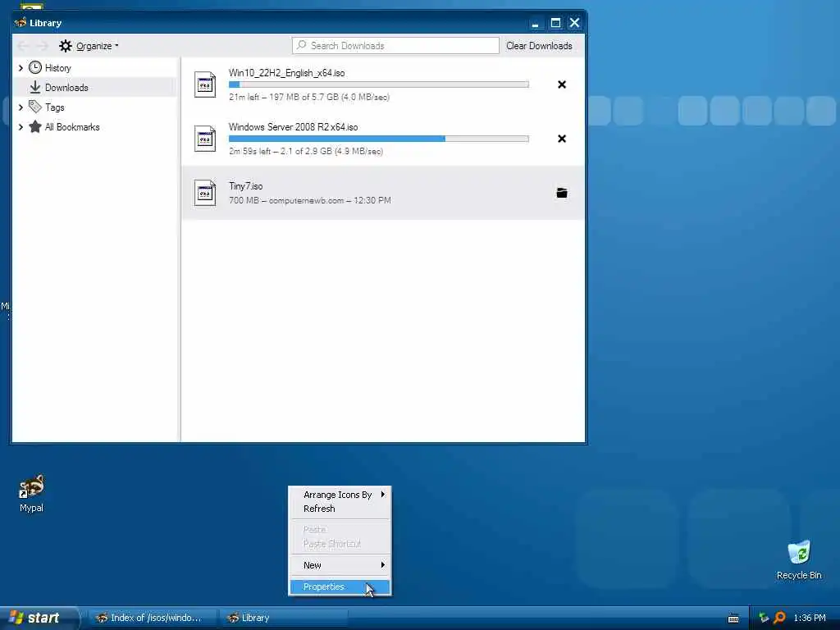Click the "700 MB – computernewb.com" details line
The height and width of the screenshot is (630, 840).
(309, 200)
